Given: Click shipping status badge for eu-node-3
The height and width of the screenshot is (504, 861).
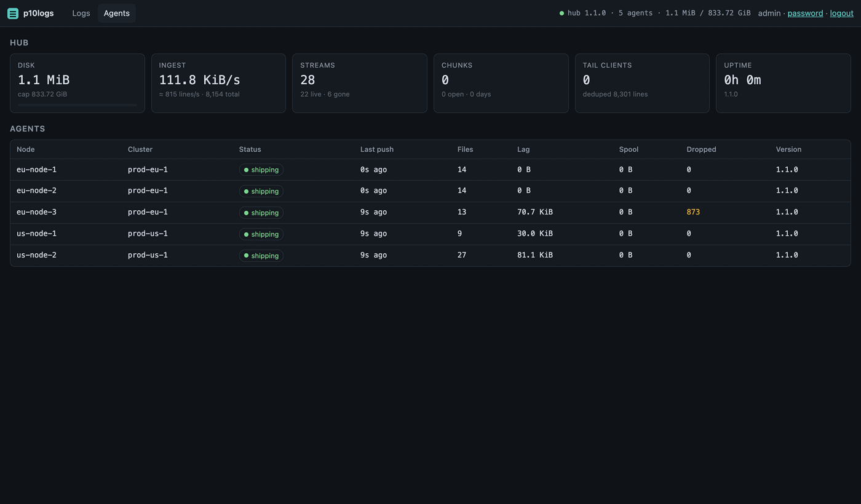Looking at the screenshot, I should 261,213.
